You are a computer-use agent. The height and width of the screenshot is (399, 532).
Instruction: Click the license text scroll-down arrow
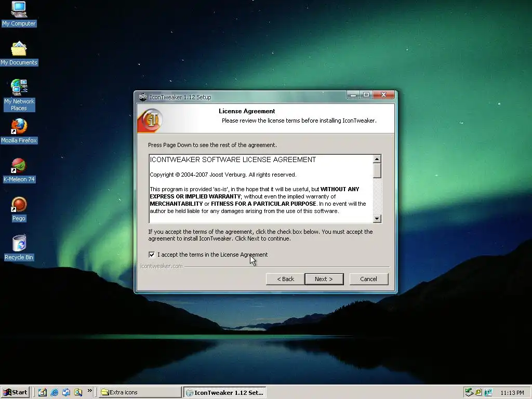(x=377, y=219)
